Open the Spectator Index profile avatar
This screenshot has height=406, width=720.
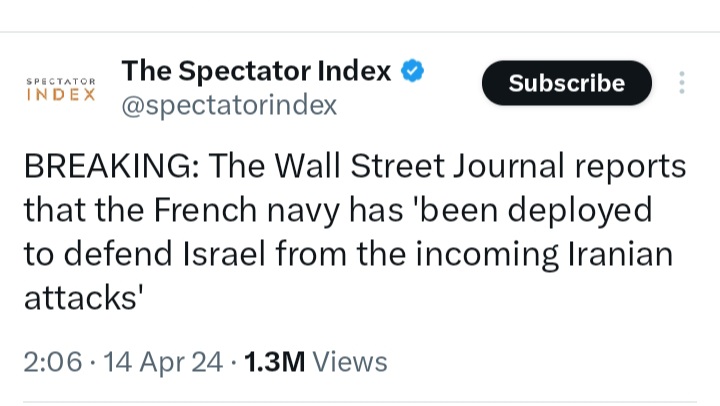pos(61,89)
